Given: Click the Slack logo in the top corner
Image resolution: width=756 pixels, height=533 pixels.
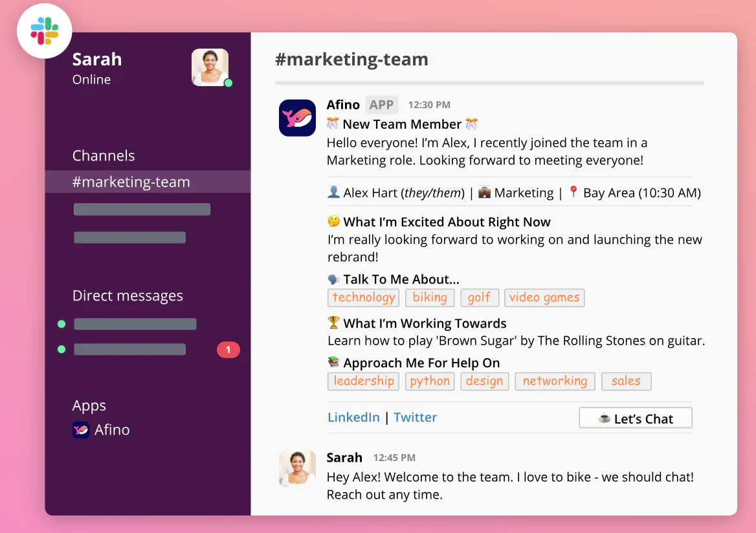Looking at the screenshot, I should 44,30.
